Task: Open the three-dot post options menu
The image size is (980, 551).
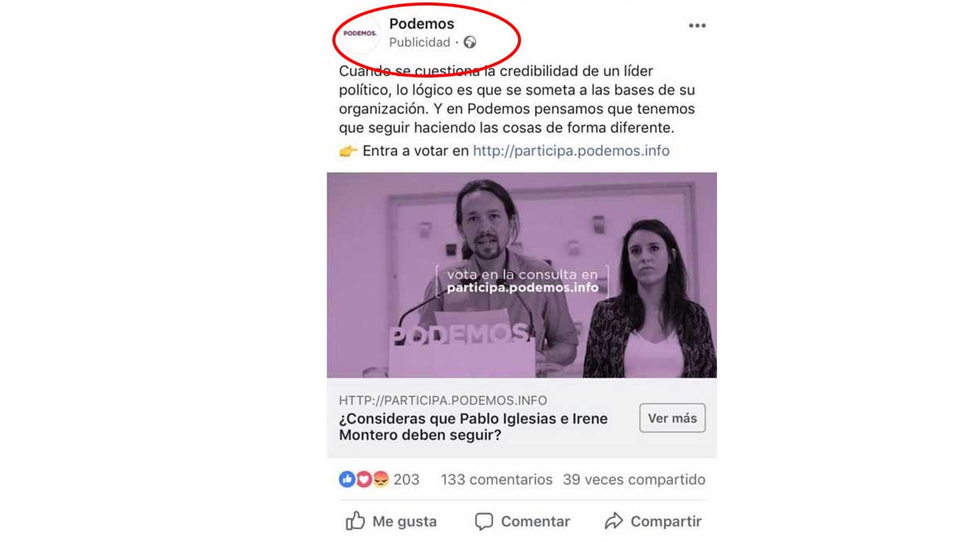Action: (x=697, y=26)
